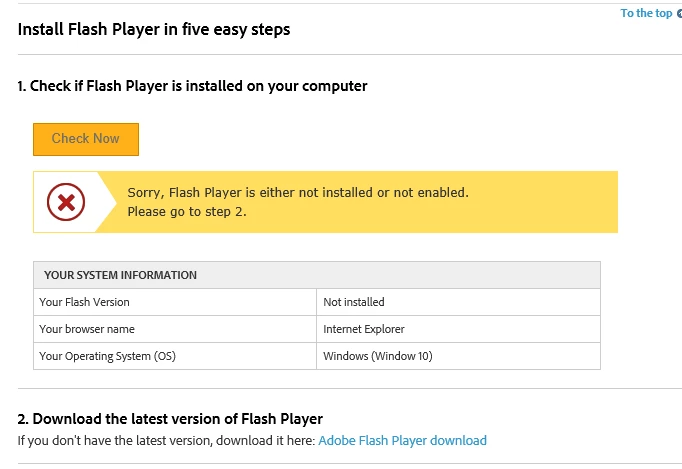The height and width of the screenshot is (469, 682).
Task: Select the Windows (Window 10) value cell
Action: tap(458, 356)
